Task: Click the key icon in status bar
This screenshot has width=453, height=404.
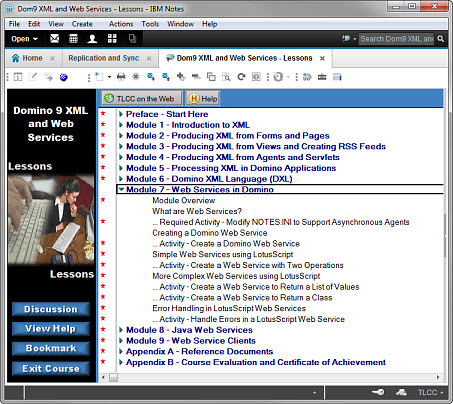Action: [x=378, y=392]
